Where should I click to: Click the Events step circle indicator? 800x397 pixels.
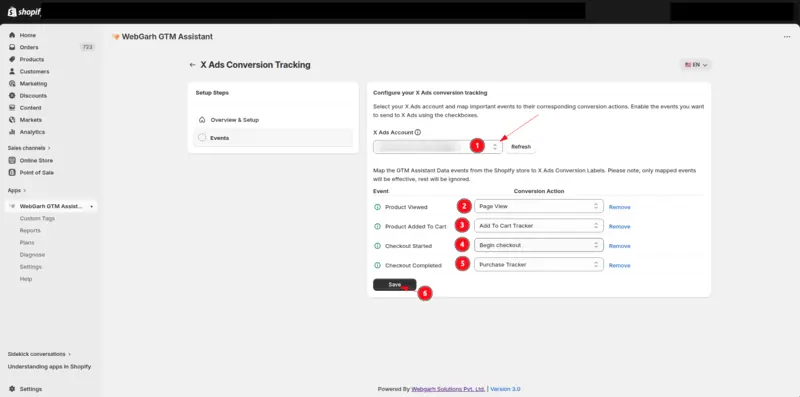click(202, 138)
